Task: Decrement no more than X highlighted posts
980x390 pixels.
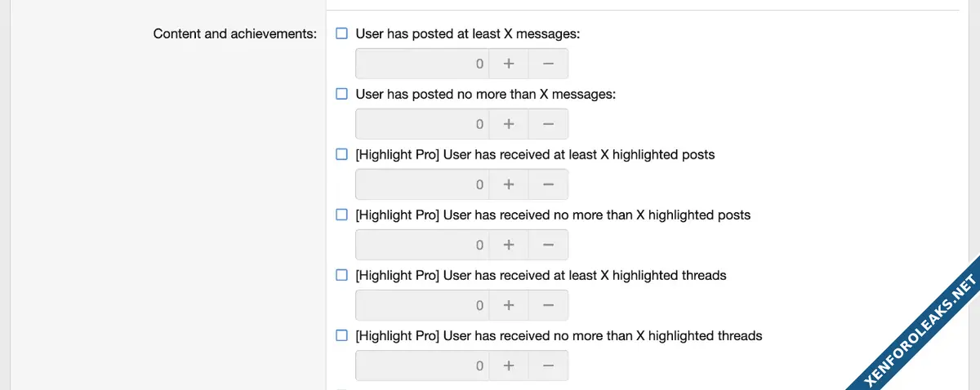Action: [x=548, y=245]
